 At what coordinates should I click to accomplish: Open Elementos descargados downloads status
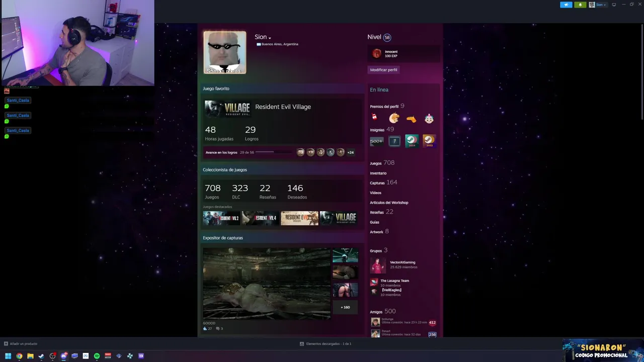pyautogui.click(x=326, y=344)
